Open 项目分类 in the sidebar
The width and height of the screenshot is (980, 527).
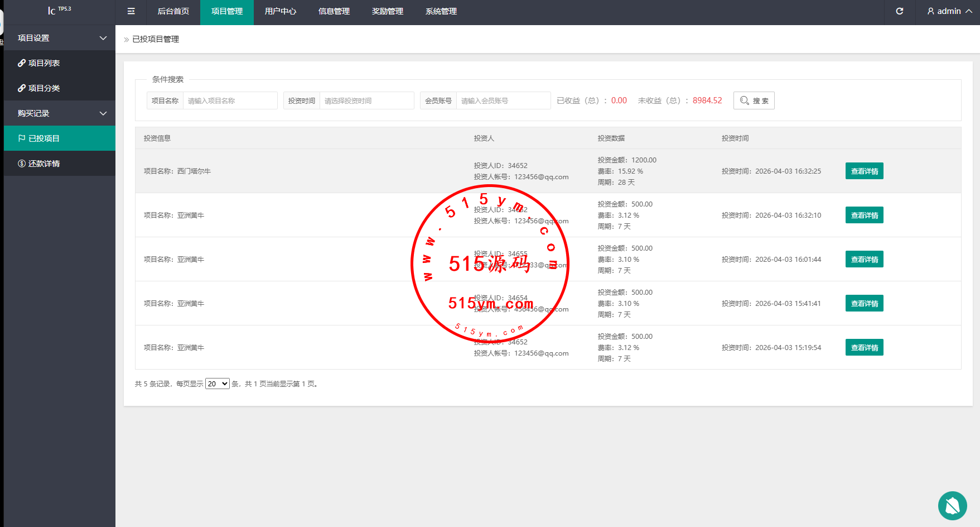click(x=44, y=88)
